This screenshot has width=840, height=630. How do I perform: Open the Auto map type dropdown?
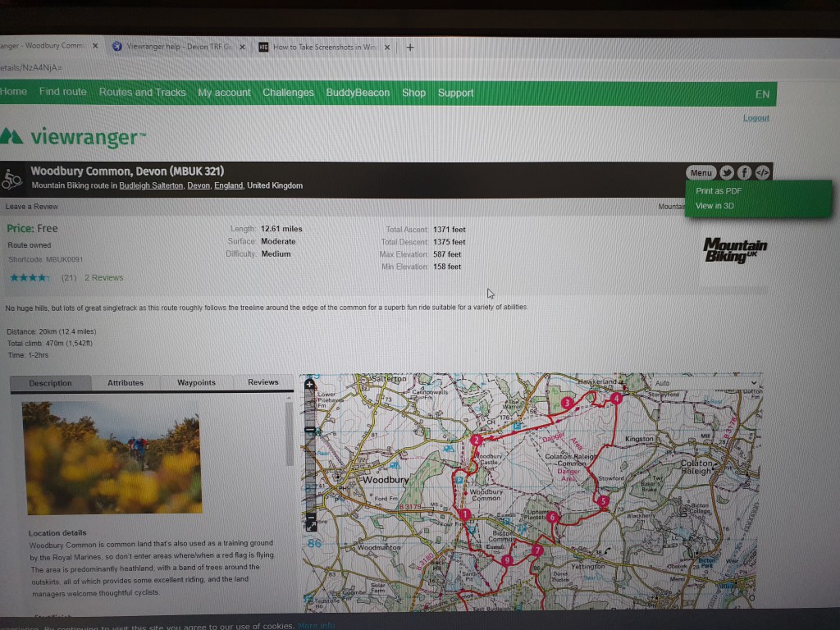point(705,383)
